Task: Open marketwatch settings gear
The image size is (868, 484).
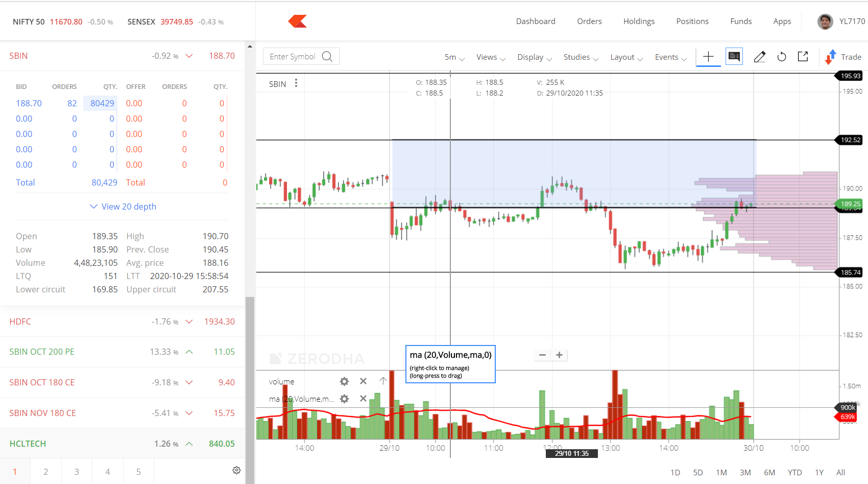Action: [236, 470]
